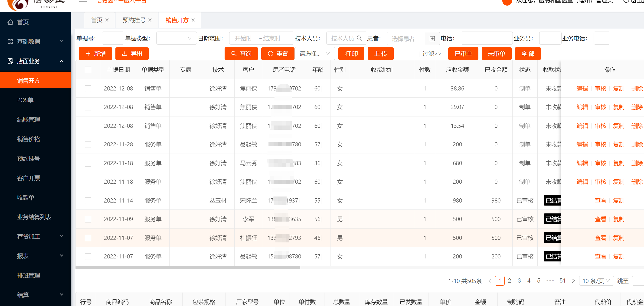
Task: Click the 重置 reset button
Action: (278, 53)
